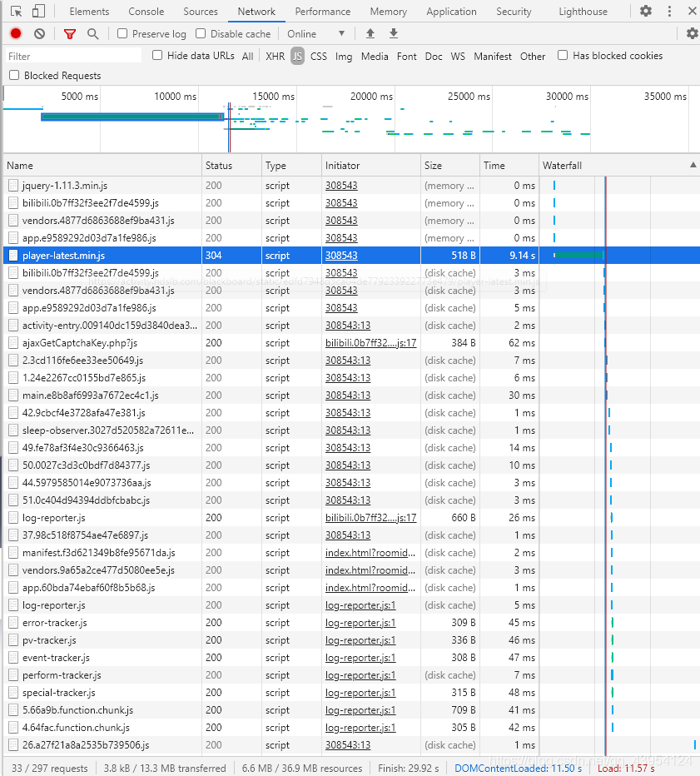
Task: Enable the Disable cache checkbox
Action: pos(201,33)
